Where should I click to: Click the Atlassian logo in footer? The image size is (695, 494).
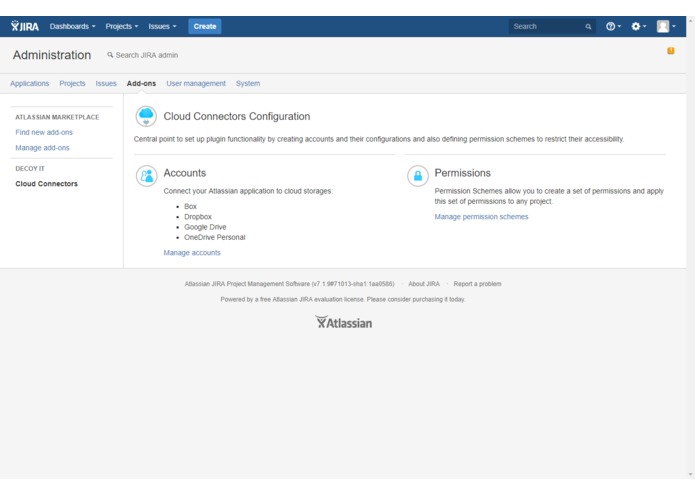pyautogui.click(x=344, y=323)
